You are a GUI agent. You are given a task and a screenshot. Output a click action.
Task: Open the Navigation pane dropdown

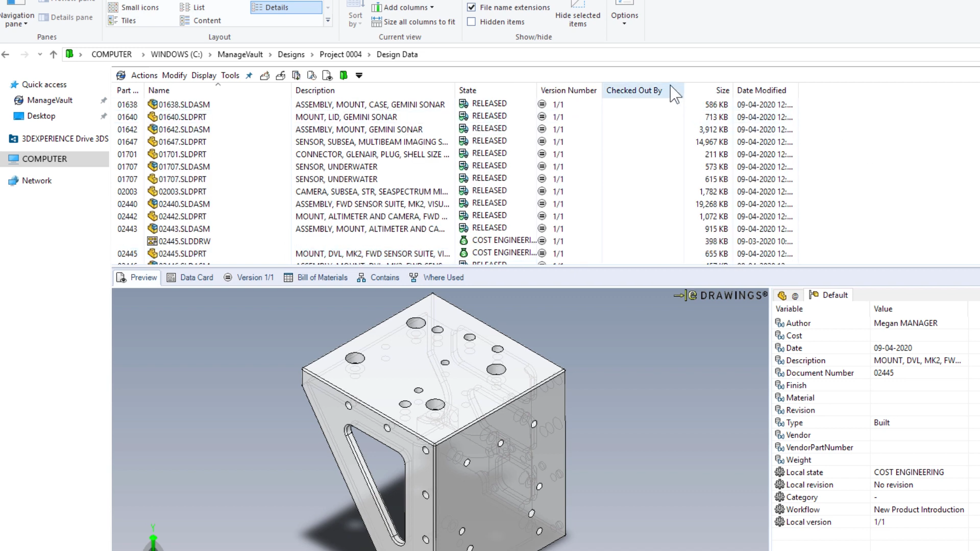16,20
